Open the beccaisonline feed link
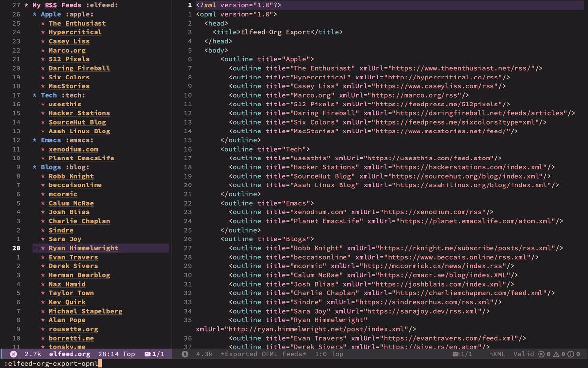Image resolution: width=588 pixels, height=368 pixels. [x=75, y=185]
